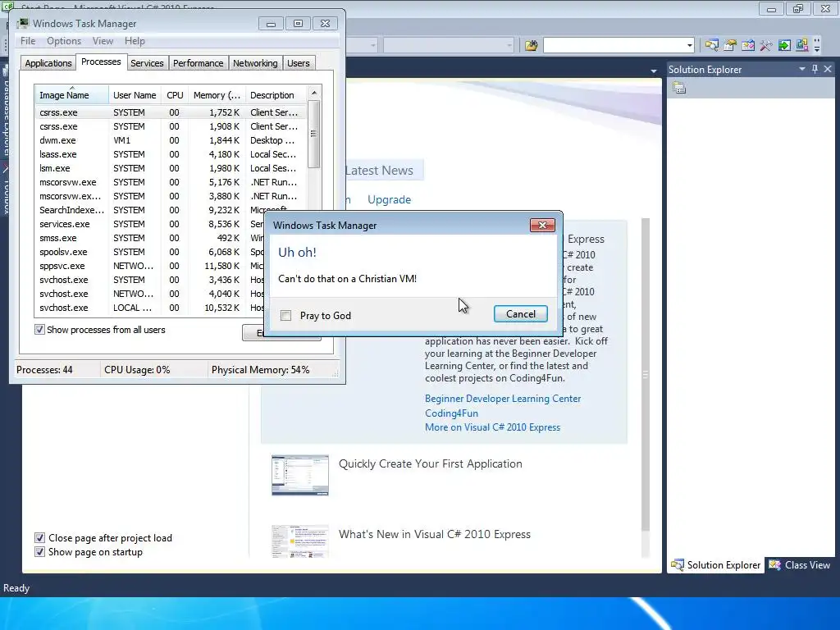The image size is (840, 630).
Task: Select the Processes tab
Action: pos(101,62)
